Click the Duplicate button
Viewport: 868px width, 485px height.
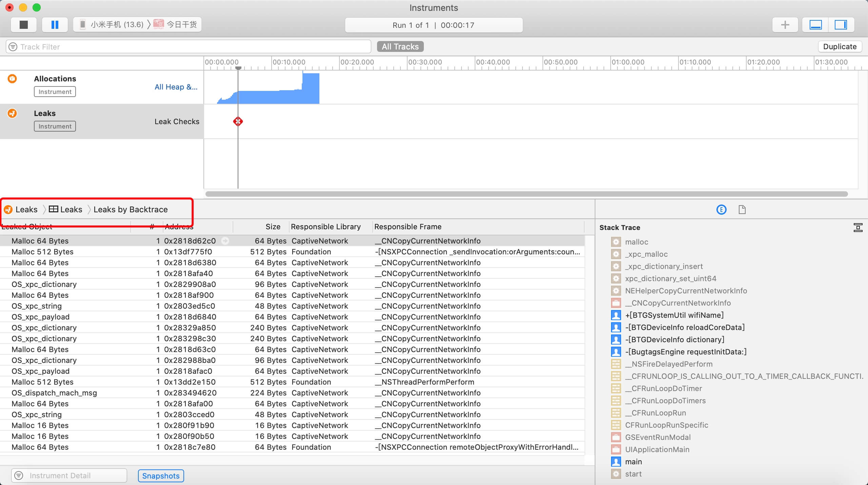click(840, 46)
